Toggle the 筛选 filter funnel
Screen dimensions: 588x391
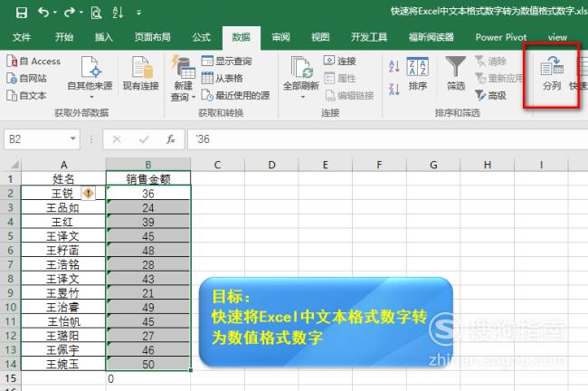click(x=456, y=74)
